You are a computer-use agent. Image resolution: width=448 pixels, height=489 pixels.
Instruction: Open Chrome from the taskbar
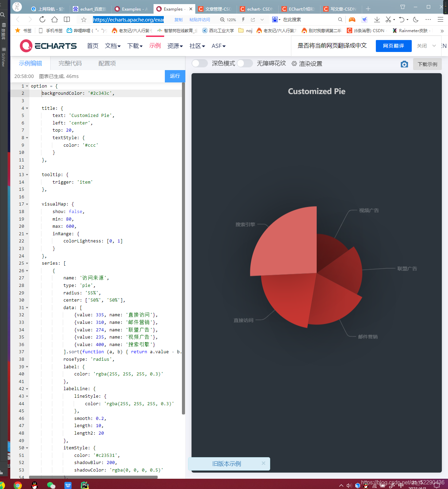pyautogui.click(x=18, y=485)
